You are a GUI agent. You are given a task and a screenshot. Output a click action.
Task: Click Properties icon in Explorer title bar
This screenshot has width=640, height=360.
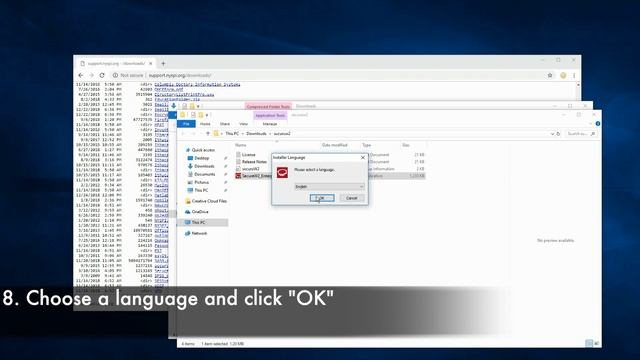coord(193,115)
